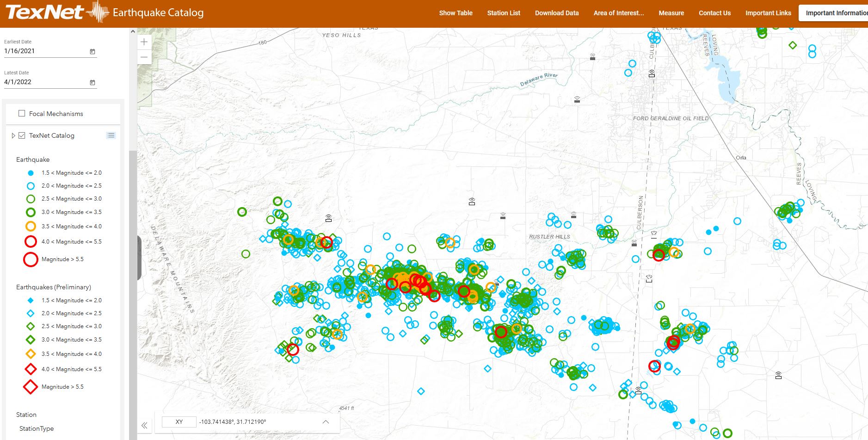Click the preliminary 1.5–2.0 blue diamond symbol
Image resolution: width=868 pixels, height=440 pixels.
[x=31, y=300]
